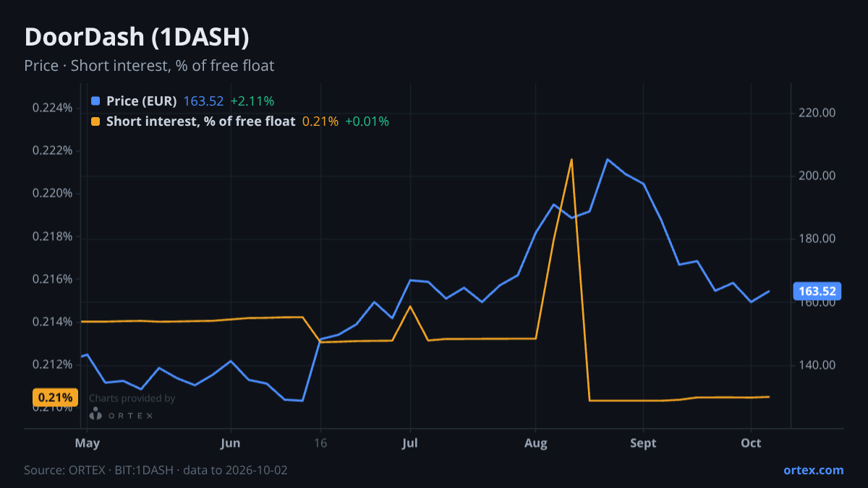Screen dimensions: 868x488
Task: Click the Aug date axis label
Action: coord(535,443)
